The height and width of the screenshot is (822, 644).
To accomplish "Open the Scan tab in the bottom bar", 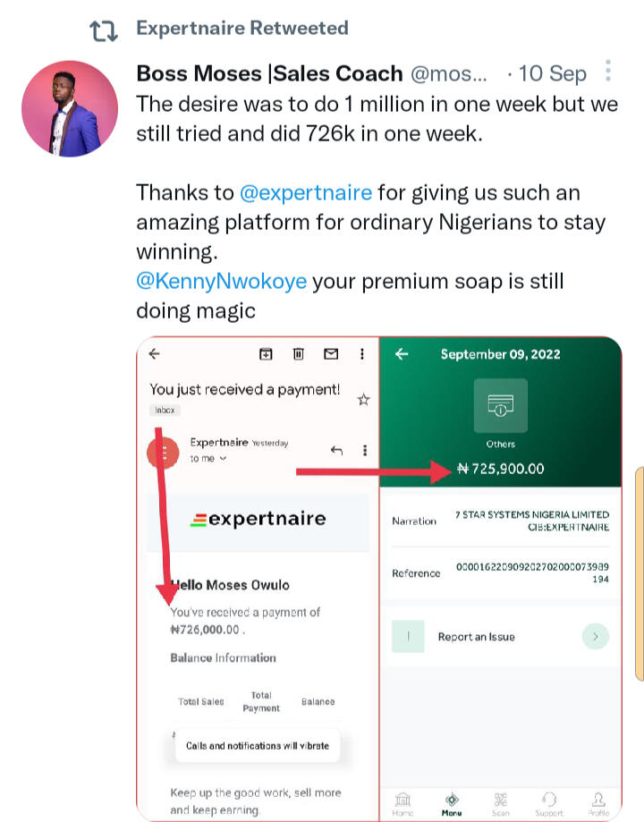I will [x=501, y=802].
